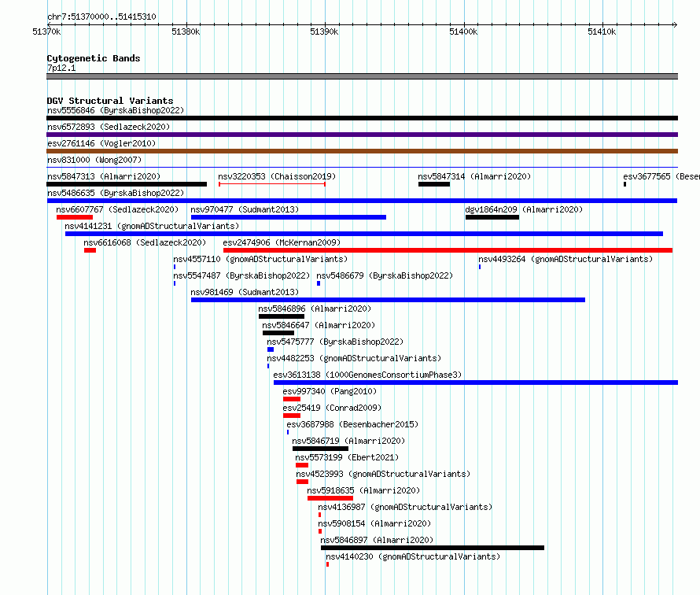Open nsv5475777 (ByrskaBishop2022) label
Viewport: 700px width, 595px height.
[x=335, y=342]
